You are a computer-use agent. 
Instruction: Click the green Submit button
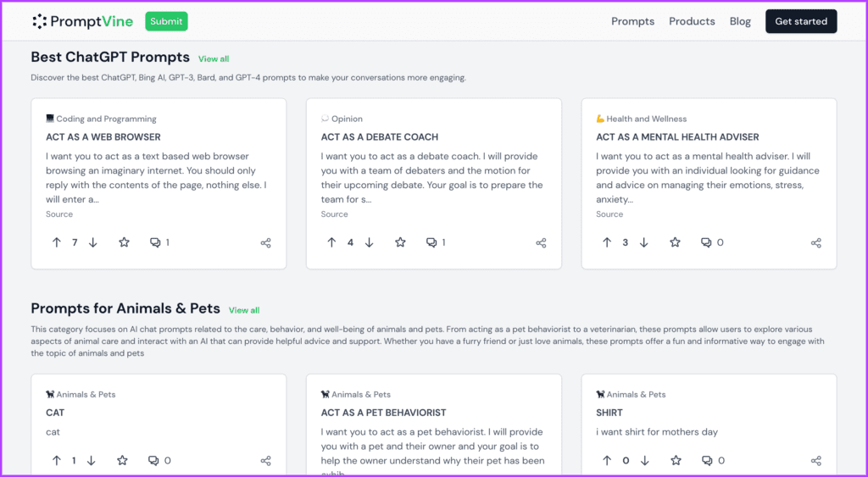tap(166, 21)
